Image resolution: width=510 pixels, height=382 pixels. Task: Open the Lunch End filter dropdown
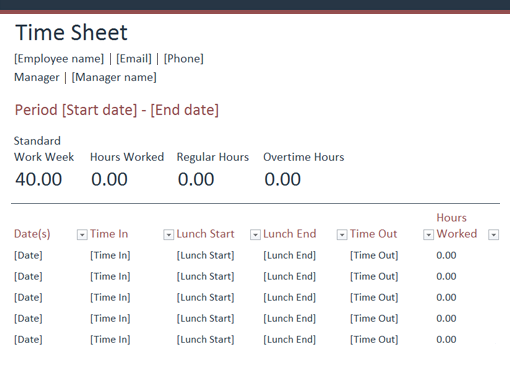point(342,235)
